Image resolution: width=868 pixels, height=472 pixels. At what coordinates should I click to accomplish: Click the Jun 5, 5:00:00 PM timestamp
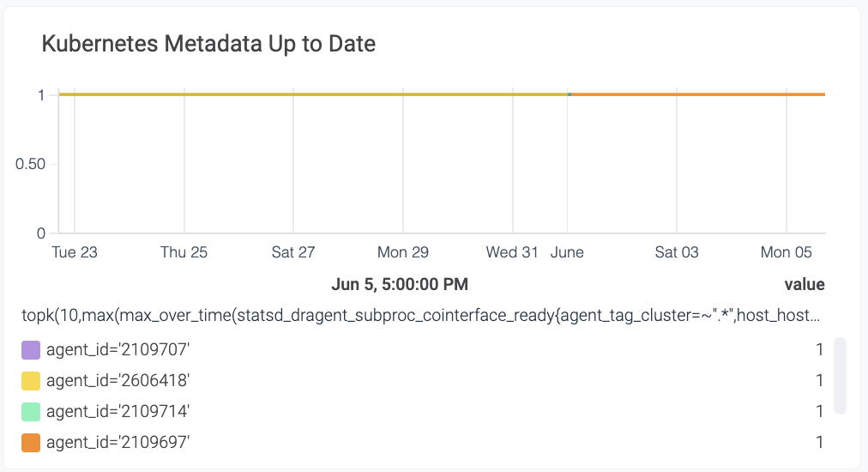pos(400,285)
